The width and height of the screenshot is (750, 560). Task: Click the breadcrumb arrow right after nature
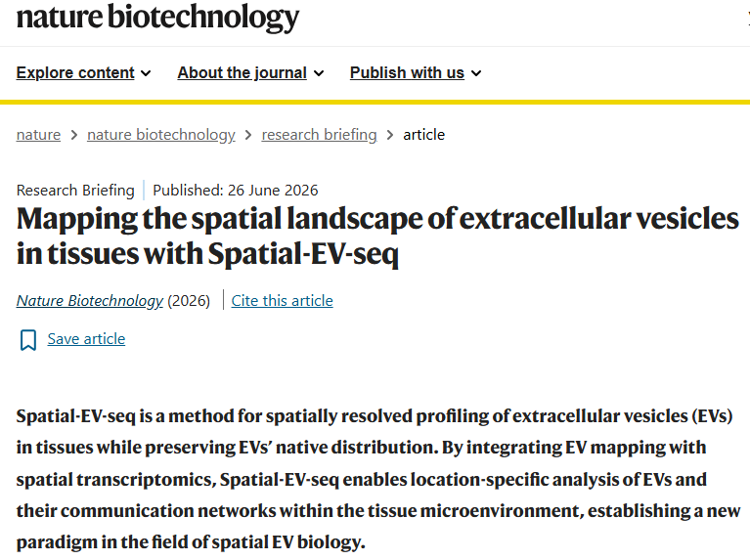click(x=73, y=135)
